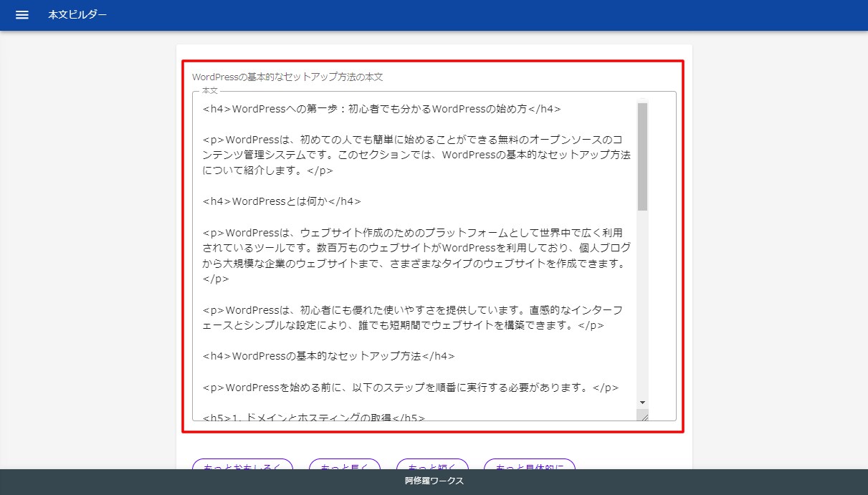The width and height of the screenshot is (868, 495).
Task: Click the paragraph starting '初心者にも優れた使いやすさ'
Action: pos(413,318)
